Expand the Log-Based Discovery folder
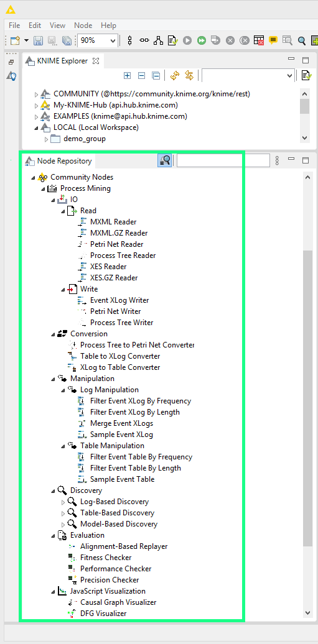318x644 pixels. click(x=63, y=502)
